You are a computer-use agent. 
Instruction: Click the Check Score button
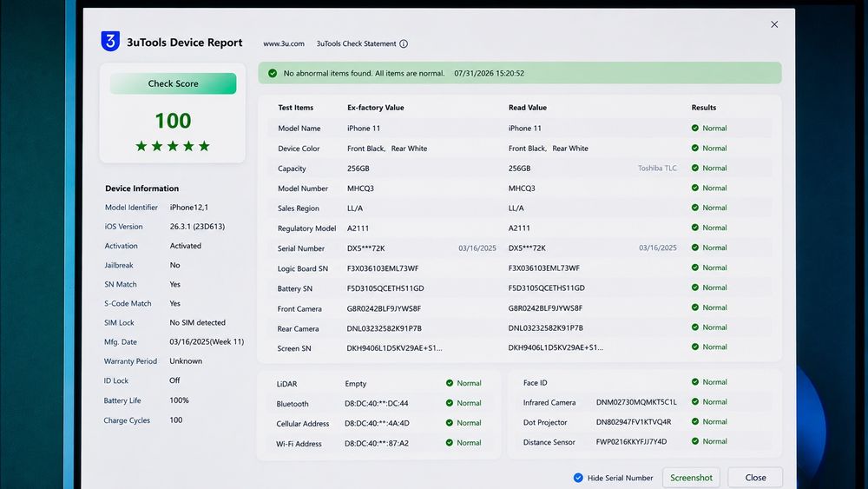pos(173,83)
